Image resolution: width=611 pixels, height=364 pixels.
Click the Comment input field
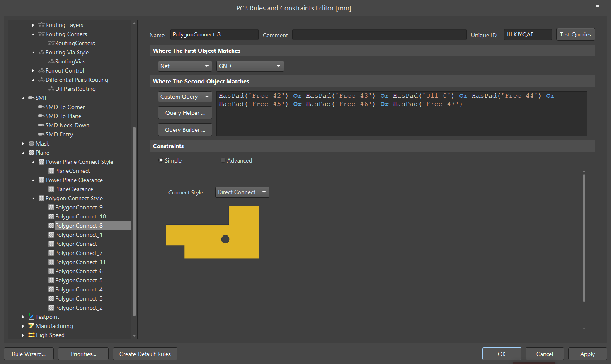379,34
